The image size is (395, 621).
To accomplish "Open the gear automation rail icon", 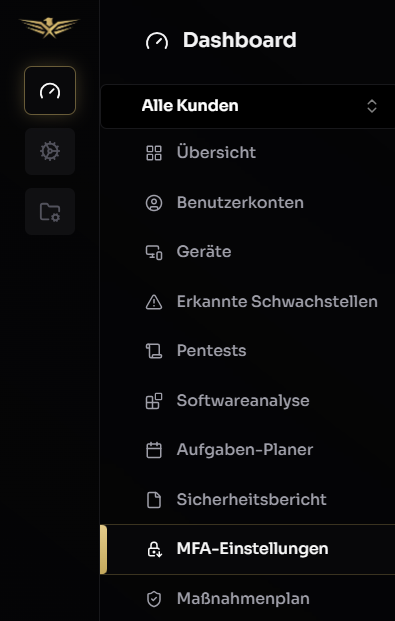I will [x=50, y=151].
